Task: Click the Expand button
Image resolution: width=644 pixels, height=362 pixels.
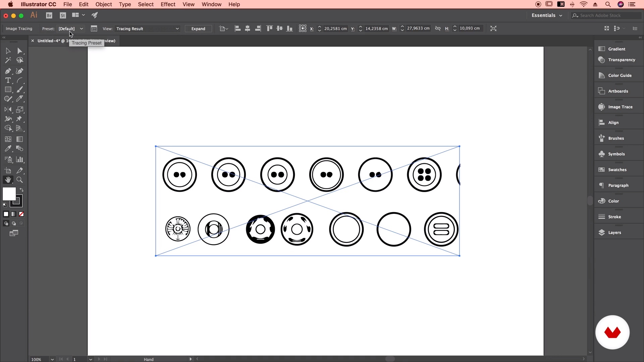Action: click(198, 28)
